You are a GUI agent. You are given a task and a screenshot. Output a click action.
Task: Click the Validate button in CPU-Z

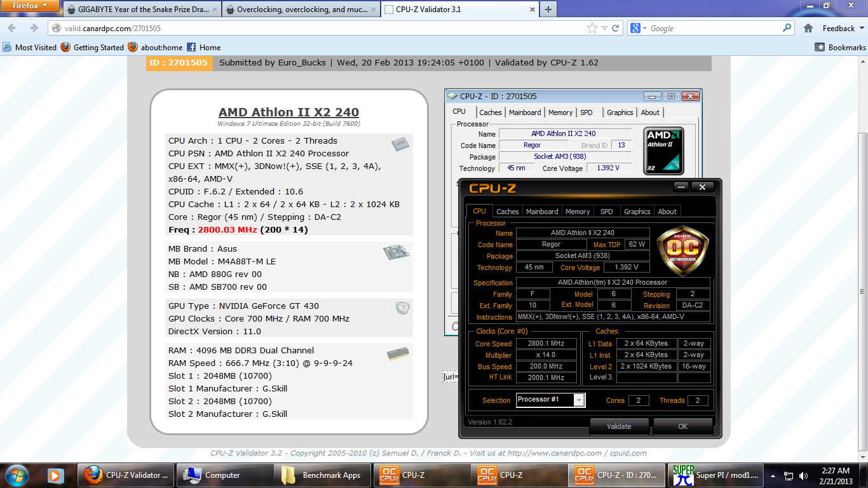pyautogui.click(x=619, y=426)
